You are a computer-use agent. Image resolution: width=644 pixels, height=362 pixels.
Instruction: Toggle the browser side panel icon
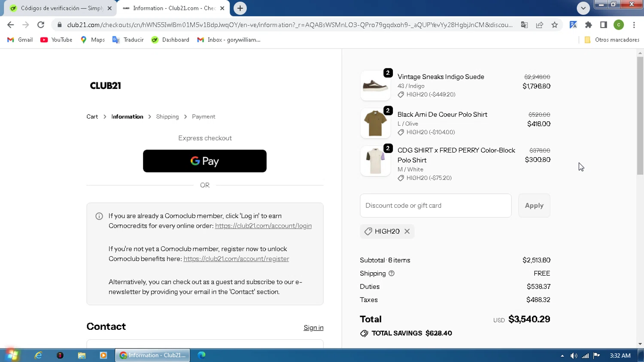click(x=604, y=25)
